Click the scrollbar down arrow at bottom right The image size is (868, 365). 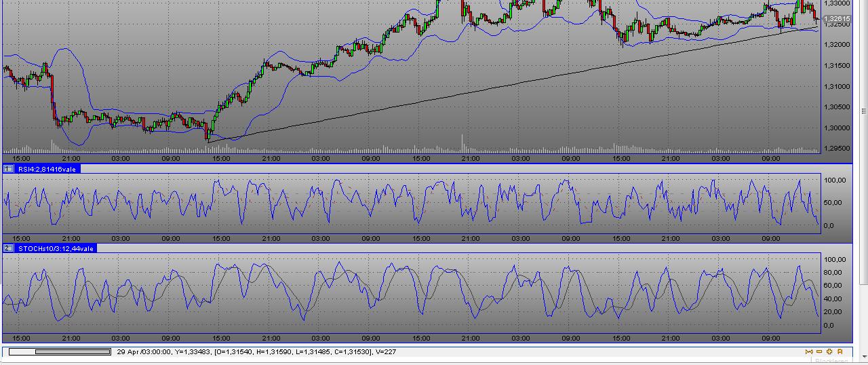point(864,356)
